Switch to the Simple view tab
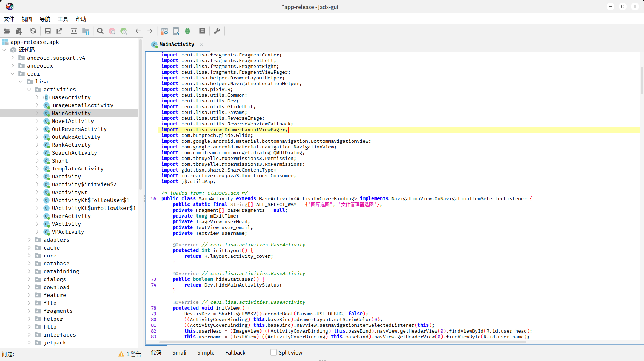Viewport: 644px width, 361px height. (206, 352)
